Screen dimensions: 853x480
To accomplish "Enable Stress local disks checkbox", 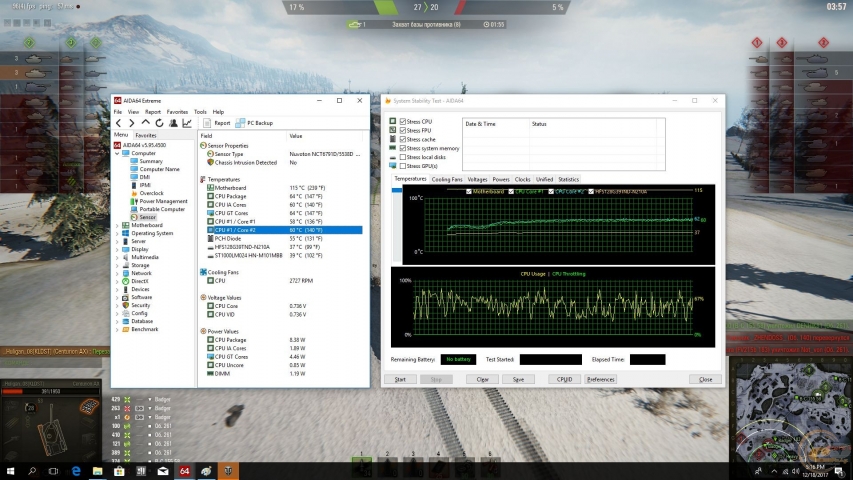I will (x=403, y=157).
